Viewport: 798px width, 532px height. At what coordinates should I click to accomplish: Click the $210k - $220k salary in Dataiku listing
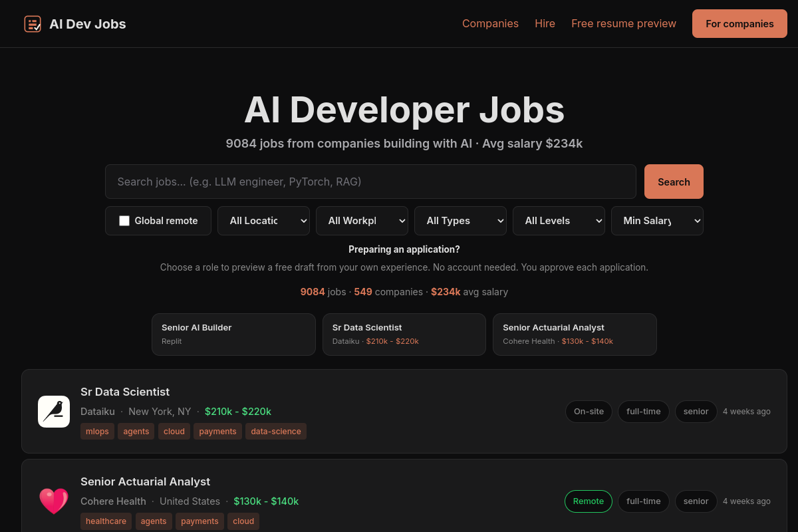(238, 412)
